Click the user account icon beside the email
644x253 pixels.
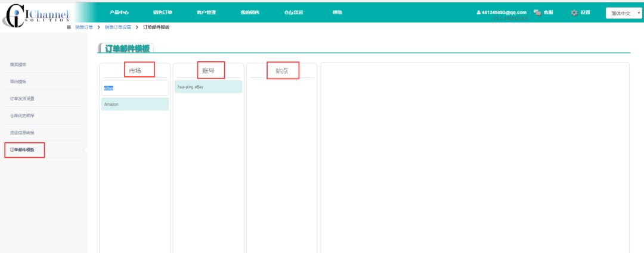tap(478, 13)
